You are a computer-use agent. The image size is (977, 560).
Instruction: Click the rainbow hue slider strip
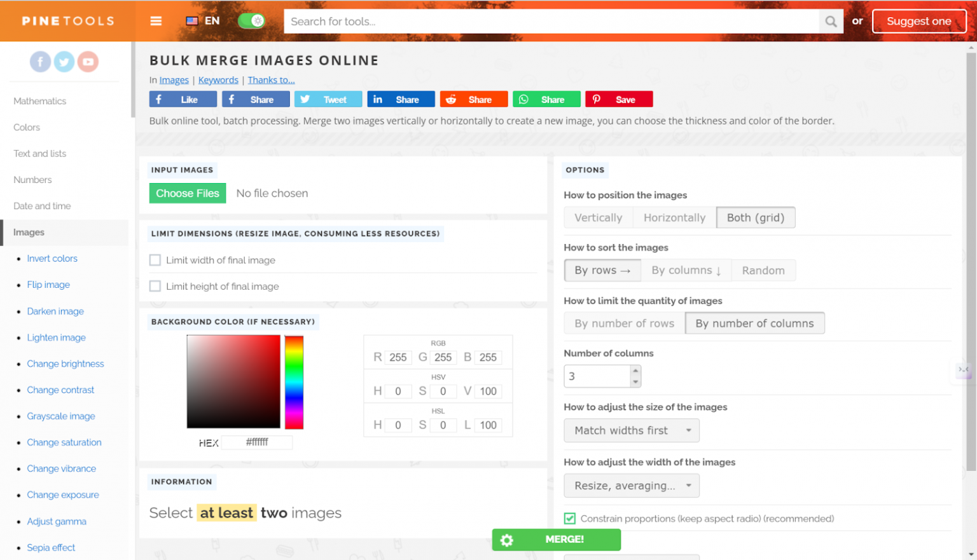tap(294, 382)
